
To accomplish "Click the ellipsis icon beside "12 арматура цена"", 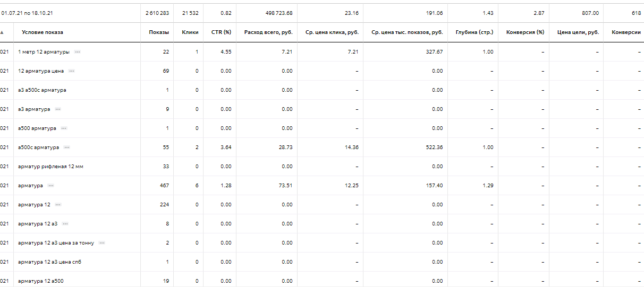I will click(x=72, y=71).
